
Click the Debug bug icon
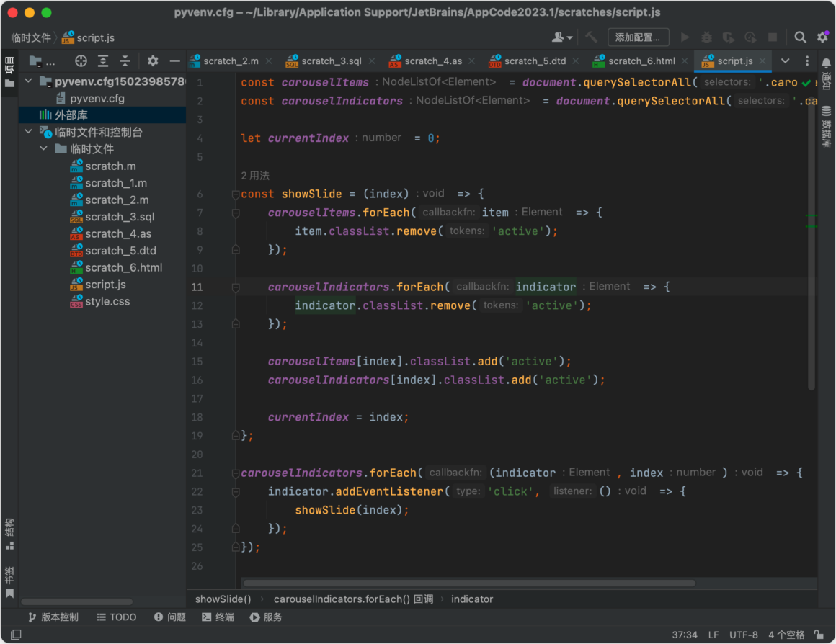(x=706, y=37)
